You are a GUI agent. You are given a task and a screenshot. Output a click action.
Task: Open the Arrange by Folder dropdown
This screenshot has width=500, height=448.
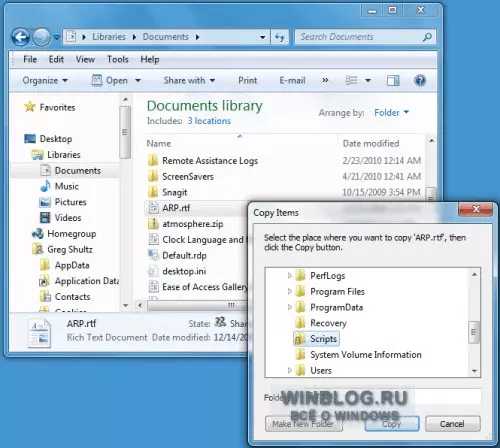391,113
